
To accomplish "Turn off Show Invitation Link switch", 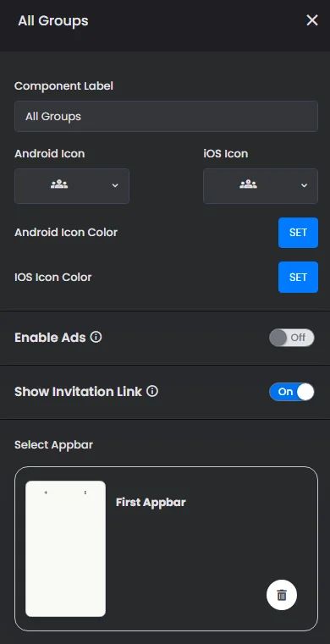I will point(292,392).
